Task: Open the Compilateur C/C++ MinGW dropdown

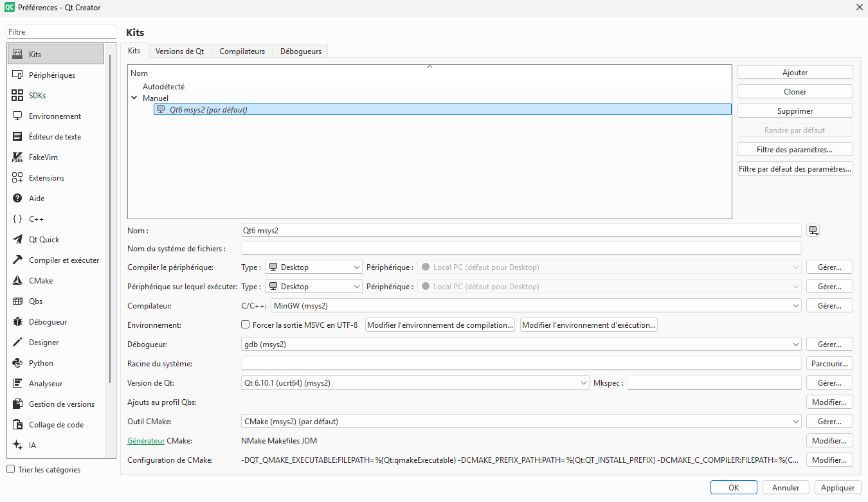Action: (x=536, y=306)
